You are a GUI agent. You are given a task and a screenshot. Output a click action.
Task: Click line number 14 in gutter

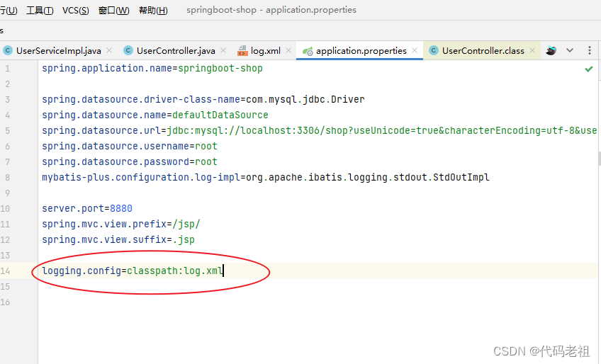click(x=5, y=271)
